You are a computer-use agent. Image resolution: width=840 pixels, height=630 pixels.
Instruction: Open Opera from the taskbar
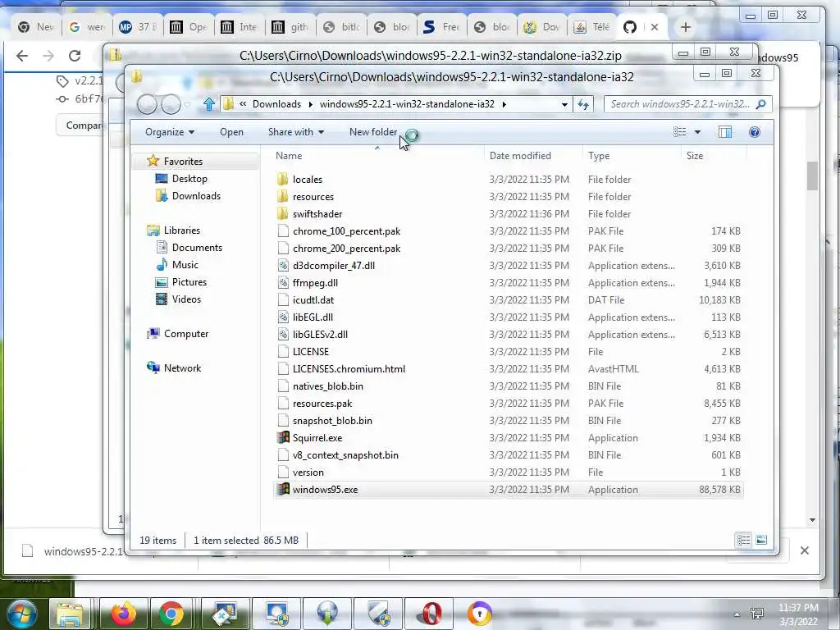[x=431, y=614]
